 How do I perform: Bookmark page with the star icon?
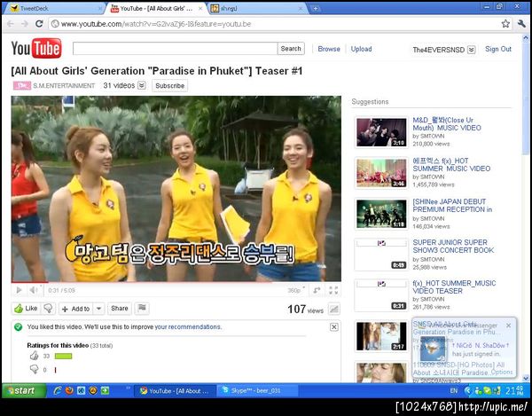click(x=505, y=23)
